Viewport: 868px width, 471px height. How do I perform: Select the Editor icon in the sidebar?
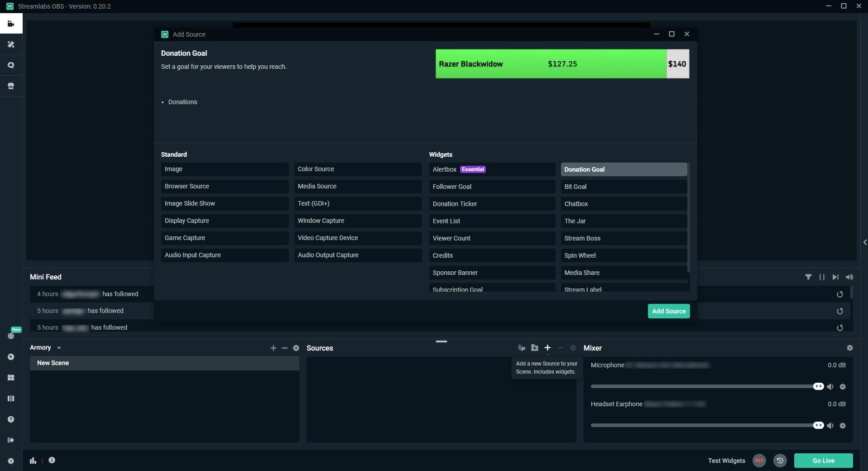(x=11, y=23)
